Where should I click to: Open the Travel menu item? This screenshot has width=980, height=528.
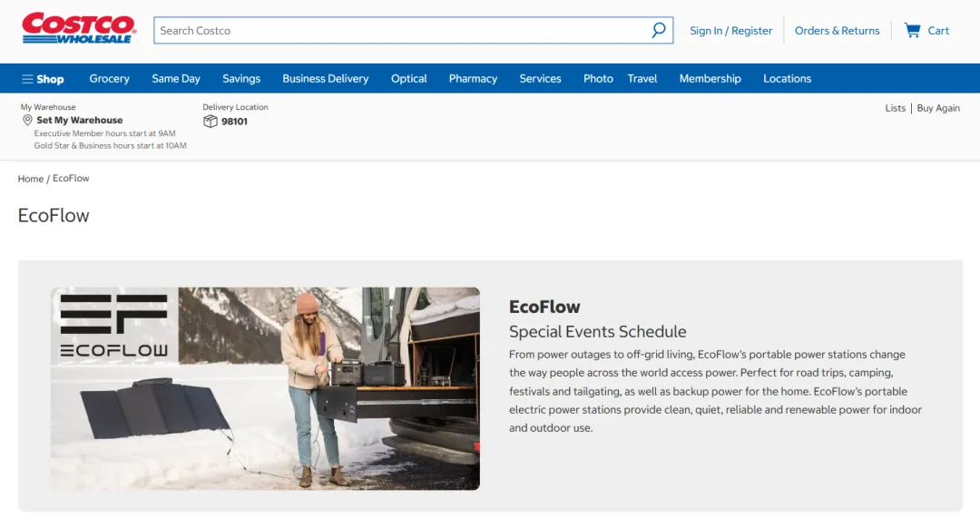[x=642, y=79]
